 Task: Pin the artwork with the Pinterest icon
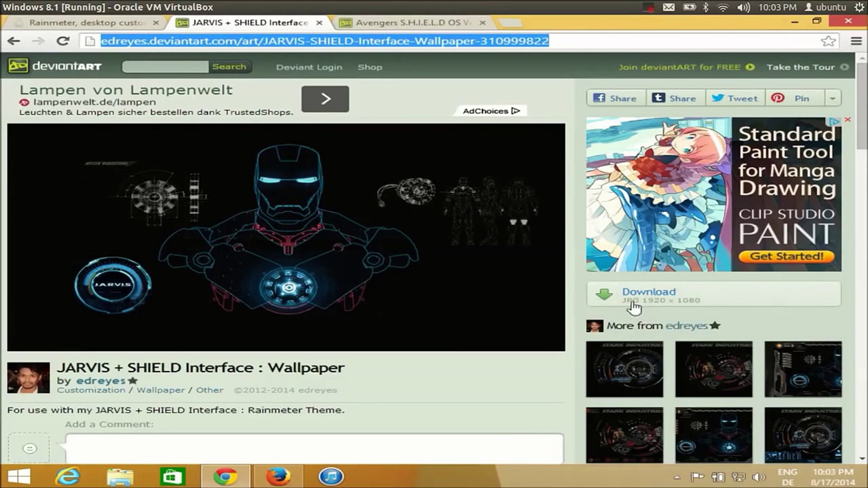click(777, 98)
